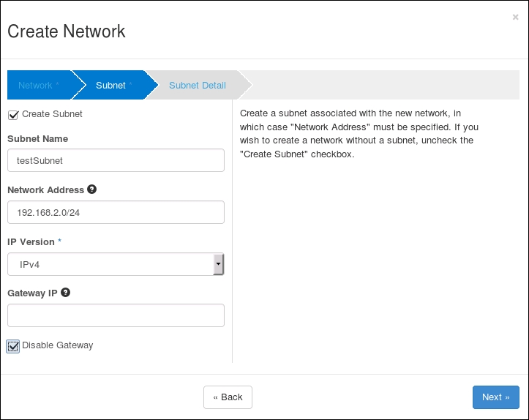Viewport: 529px width, 420px height.
Task: Click the Network Address field with 192.168.2.0/24
Action: click(116, 212)
